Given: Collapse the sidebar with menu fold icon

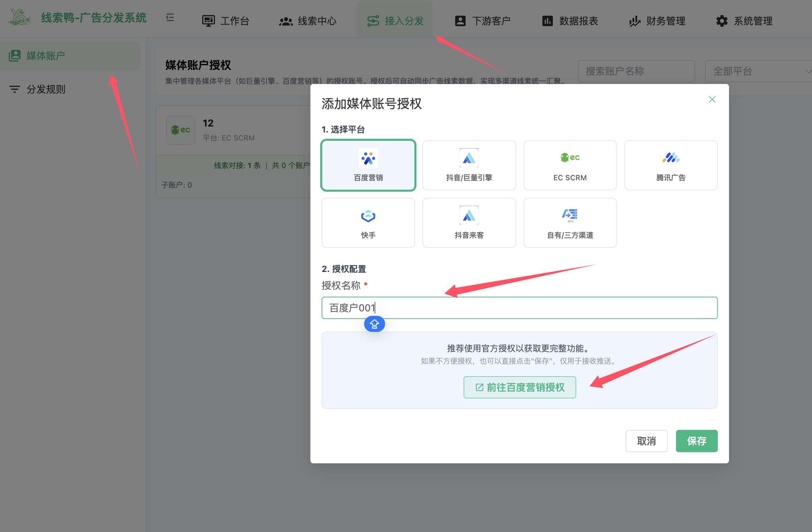Looking at the screenshot, I should [170, 17].
